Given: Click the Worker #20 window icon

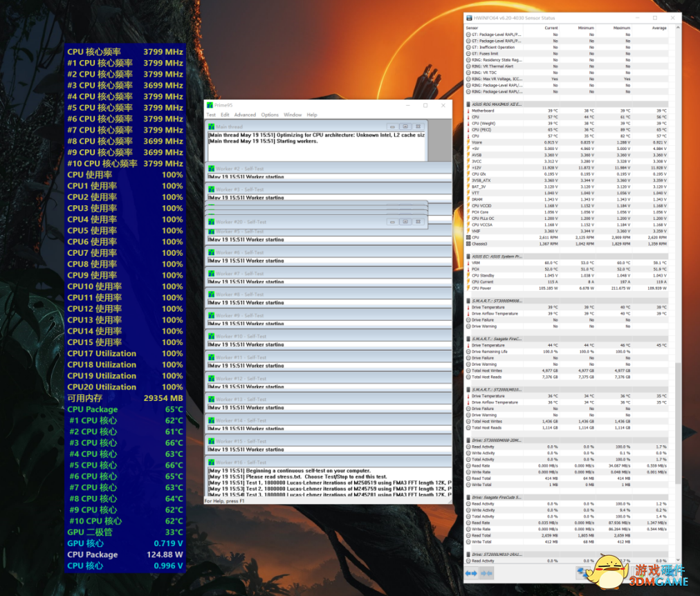Looking at the screenshot, I should (x=212, y=222).
